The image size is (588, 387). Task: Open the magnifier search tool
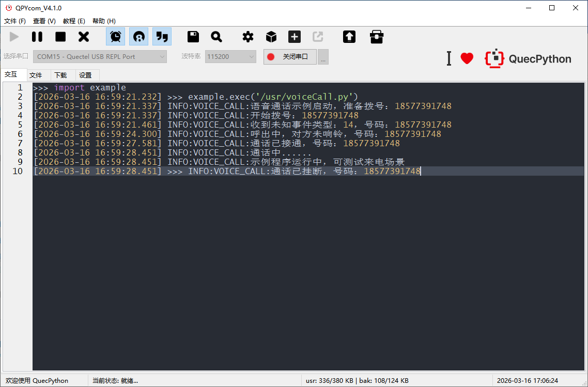tap(216, 37)
